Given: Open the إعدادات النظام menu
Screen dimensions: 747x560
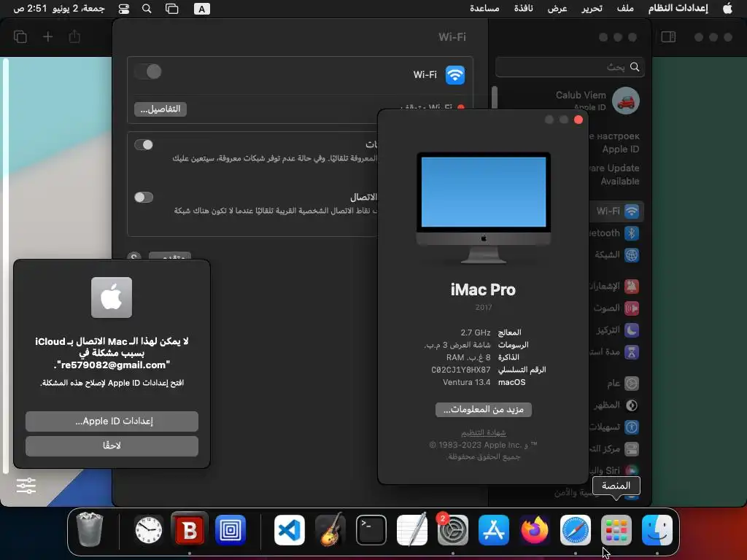Looking at the screenshot, I should tap(678, 8).
